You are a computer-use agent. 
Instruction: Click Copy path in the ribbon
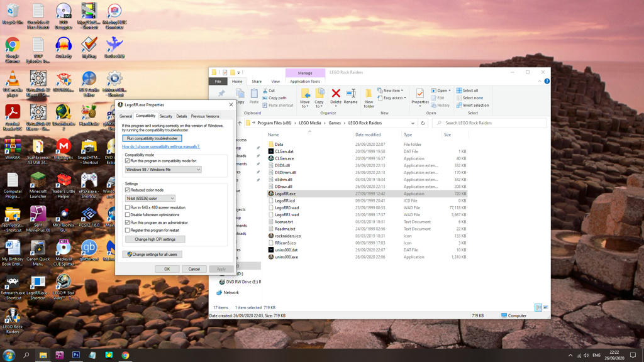tap(274, 97)
